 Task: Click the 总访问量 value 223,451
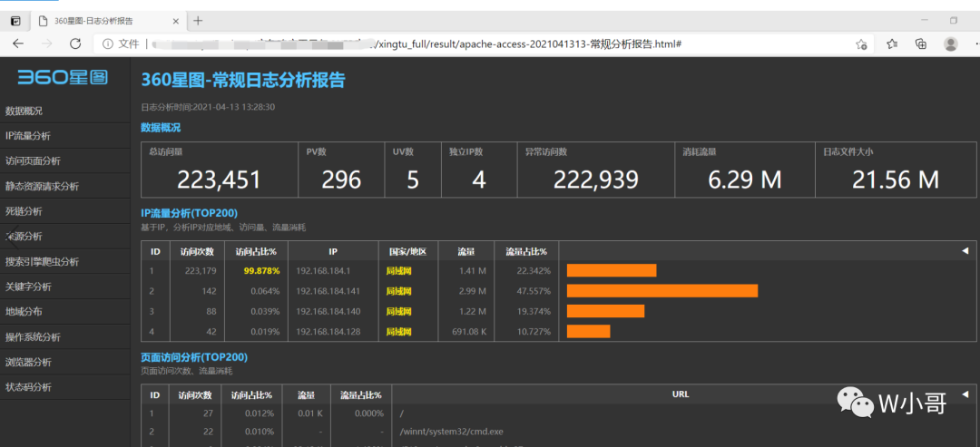[x=219, y=180]
